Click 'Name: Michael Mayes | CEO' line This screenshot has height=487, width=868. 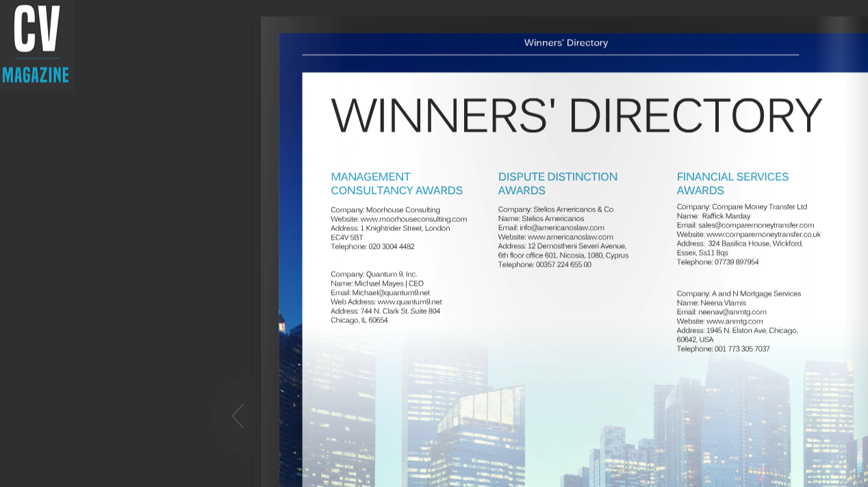coord(377,283)
